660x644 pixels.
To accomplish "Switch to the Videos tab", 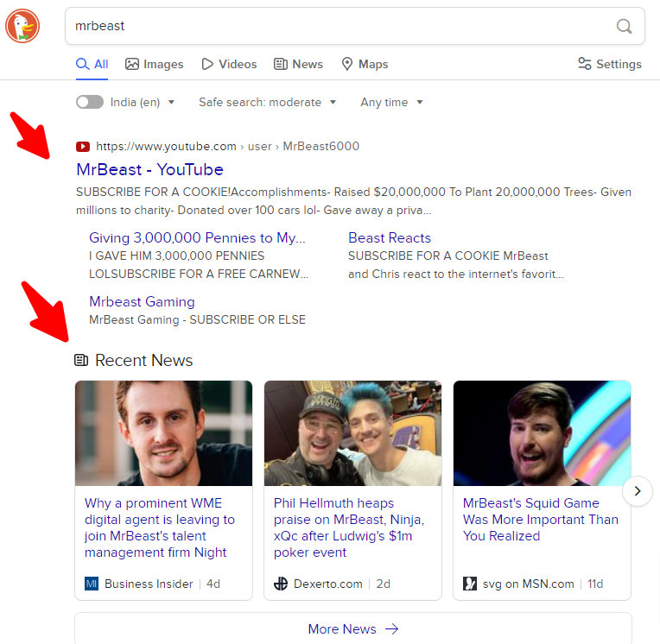I will [229, 64].
